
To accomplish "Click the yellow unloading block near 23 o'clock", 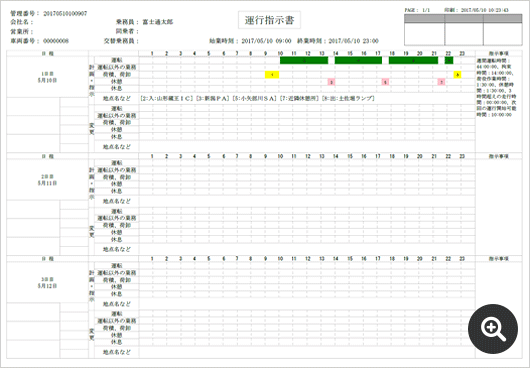I will (457, 75).
